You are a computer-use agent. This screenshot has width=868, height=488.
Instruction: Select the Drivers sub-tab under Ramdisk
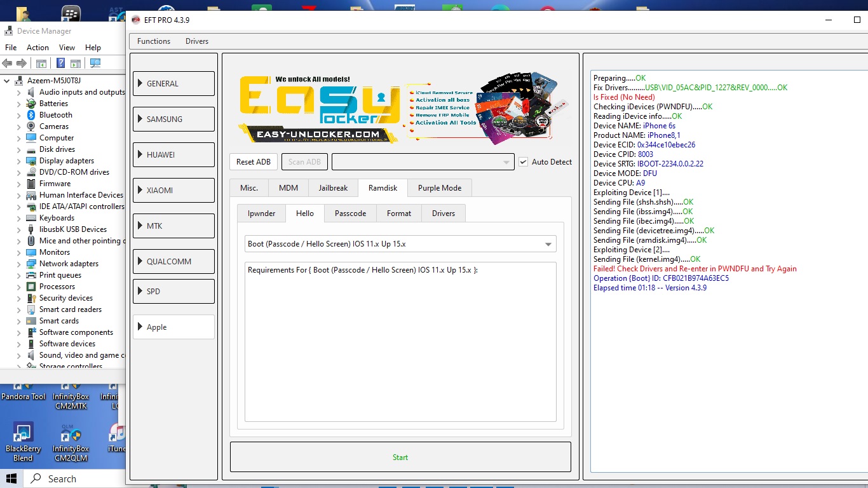444,213
